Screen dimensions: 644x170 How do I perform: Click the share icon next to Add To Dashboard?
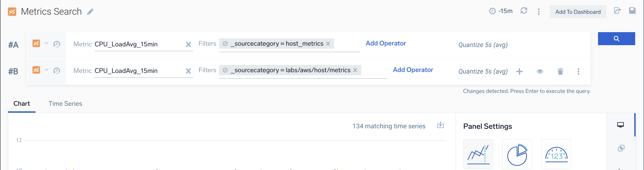(x=617, y=11)
